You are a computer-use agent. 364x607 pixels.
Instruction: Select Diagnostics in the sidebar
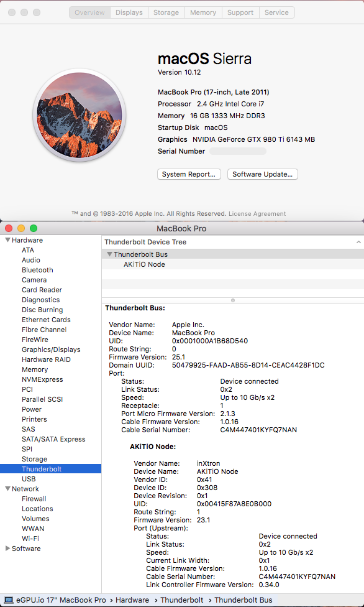coord(40,300)
